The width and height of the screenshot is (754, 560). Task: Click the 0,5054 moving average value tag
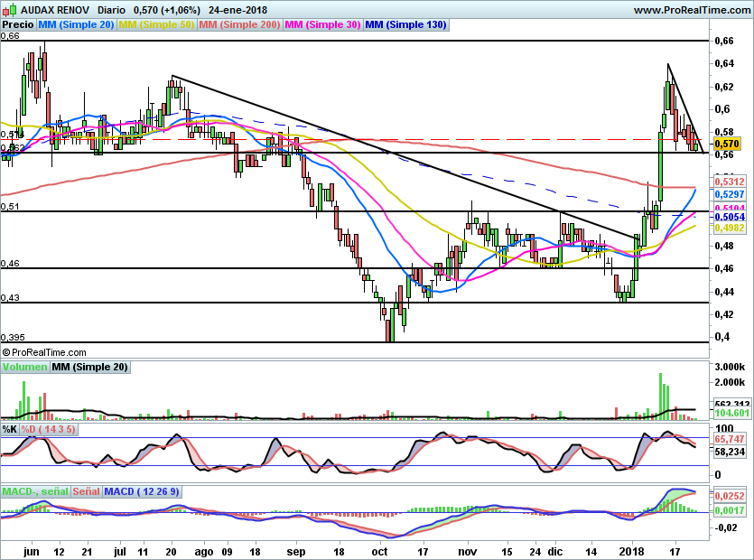(730, 217)
